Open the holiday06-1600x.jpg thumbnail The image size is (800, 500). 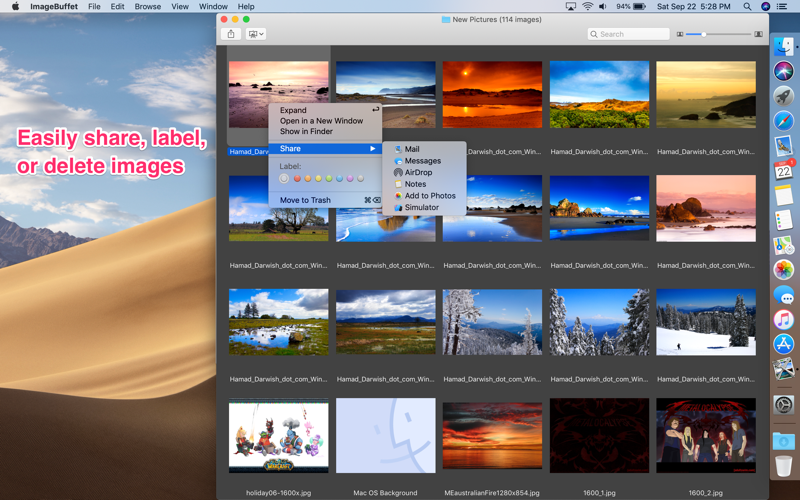point(279,436)
